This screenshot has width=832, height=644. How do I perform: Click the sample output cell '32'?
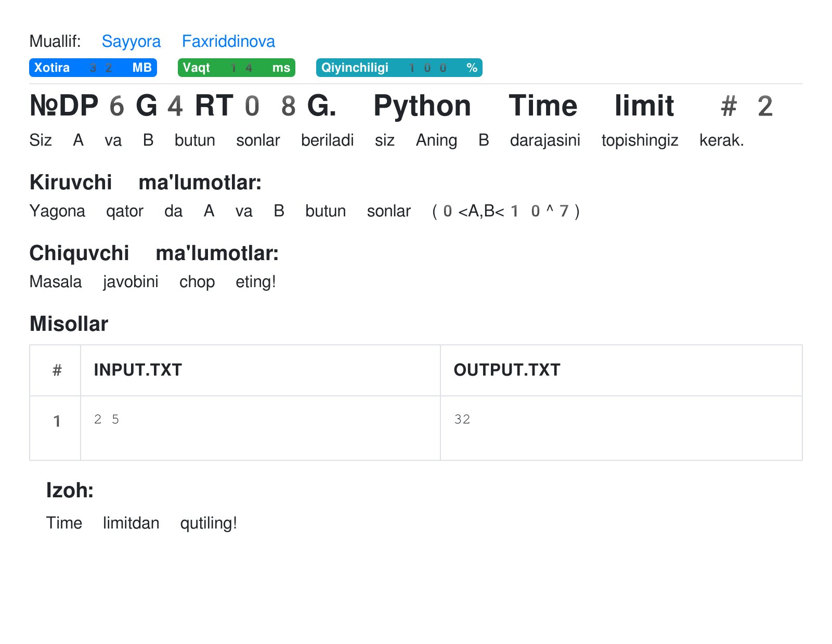click(621, 428)
